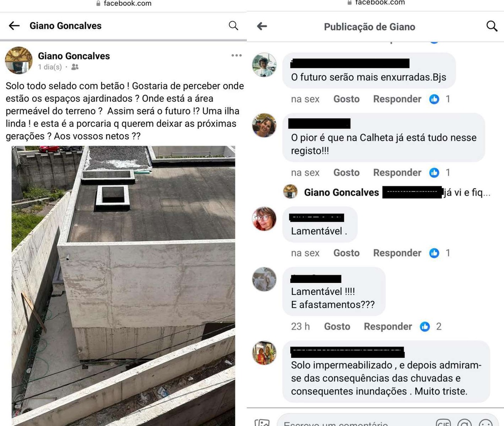Open search in the Giano Goncalves profile header
The image size is (504, 426).
pos(234,26)
